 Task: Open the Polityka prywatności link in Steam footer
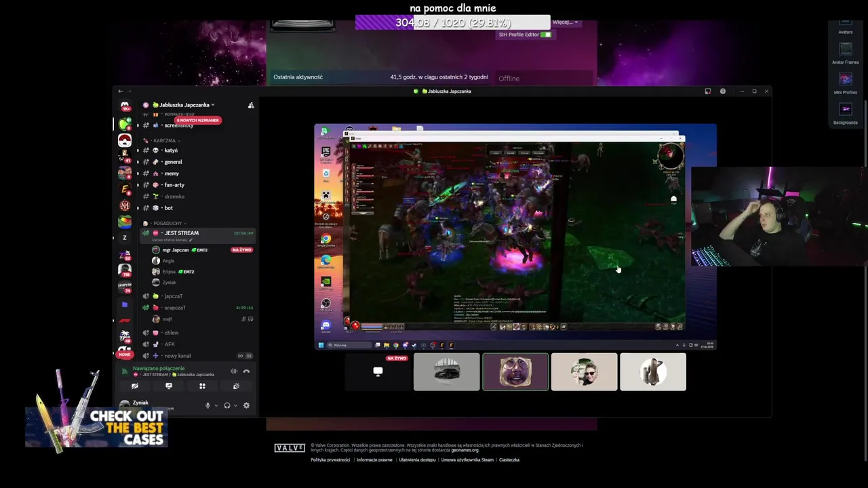click(330, 460)
